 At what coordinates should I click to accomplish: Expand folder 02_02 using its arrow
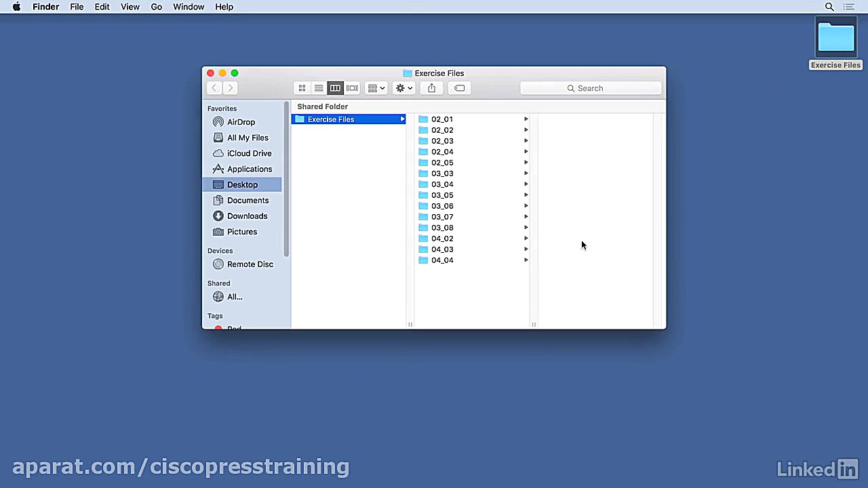[x=526, y=130]
